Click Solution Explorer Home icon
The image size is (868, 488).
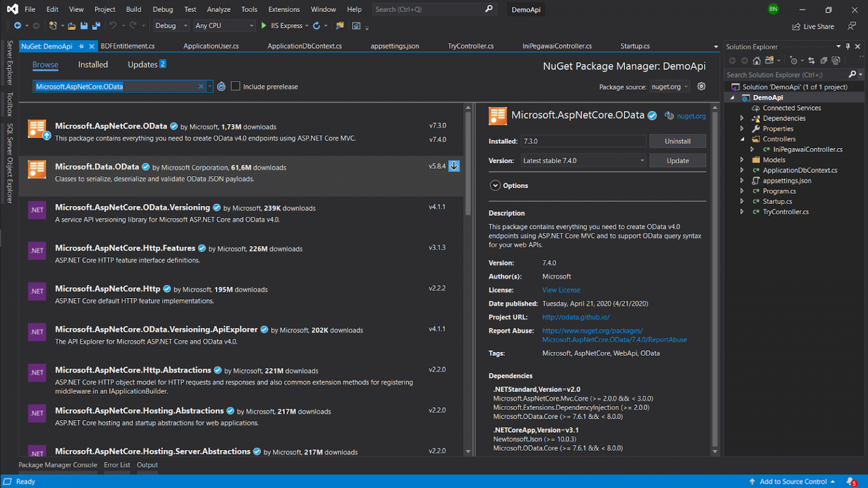tap(757, 60)
